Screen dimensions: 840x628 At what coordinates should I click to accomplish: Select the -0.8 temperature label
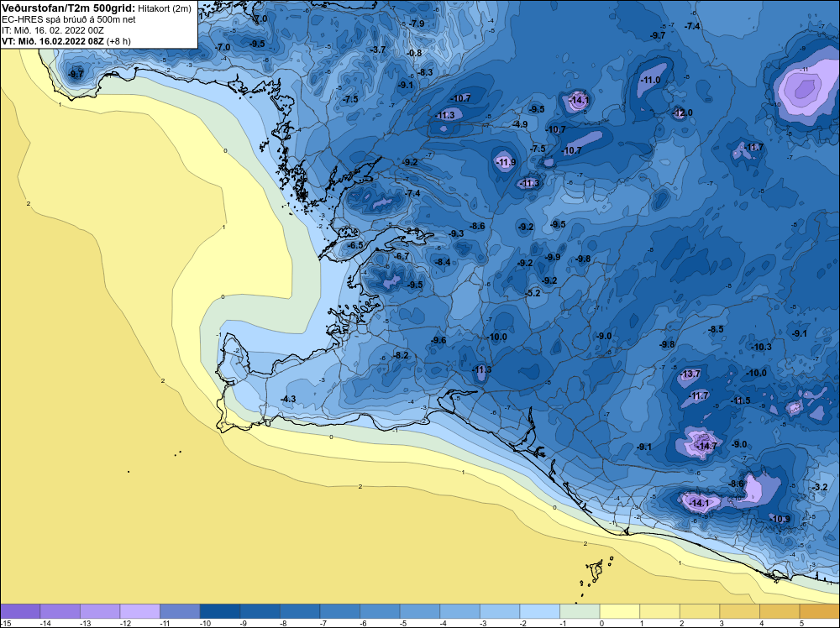pos(414,52)
